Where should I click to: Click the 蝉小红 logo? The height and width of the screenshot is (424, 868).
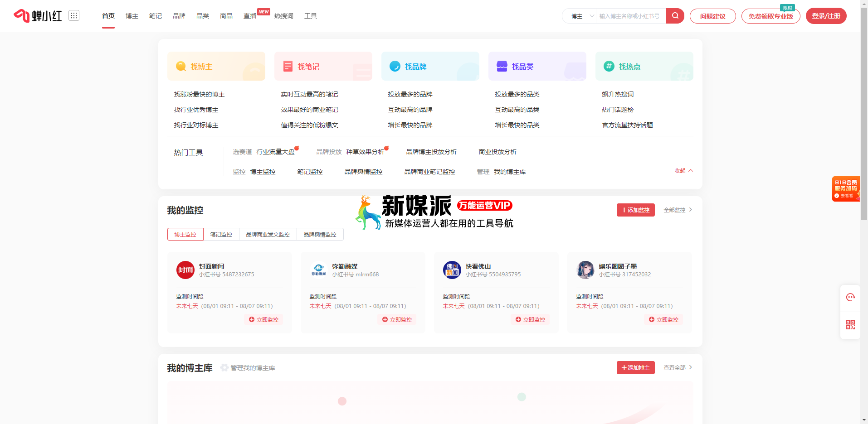(38, 16)
